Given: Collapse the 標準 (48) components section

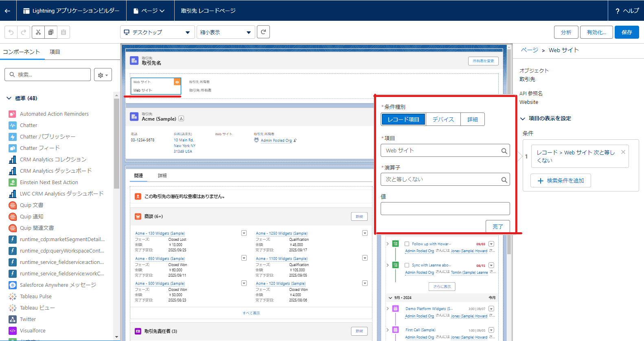Looking at the screenshot, I should coord(9,98).
